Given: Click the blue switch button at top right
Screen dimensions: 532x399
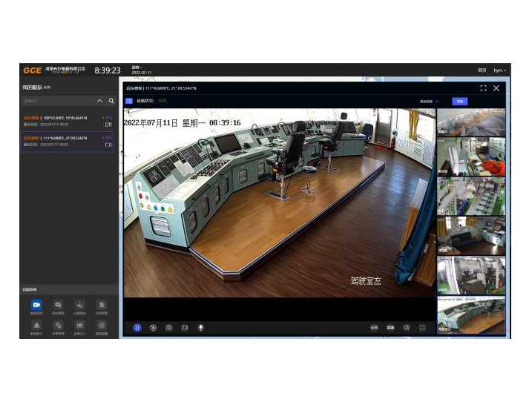Looking at the screenshot, I should (459, 101).
